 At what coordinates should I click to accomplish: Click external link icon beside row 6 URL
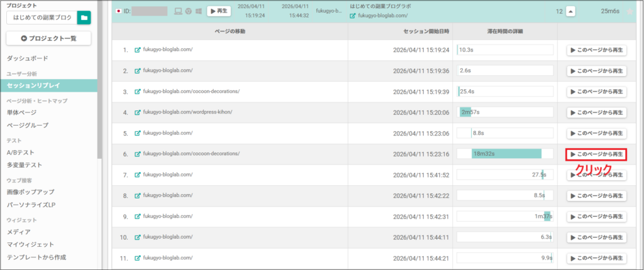138,154
